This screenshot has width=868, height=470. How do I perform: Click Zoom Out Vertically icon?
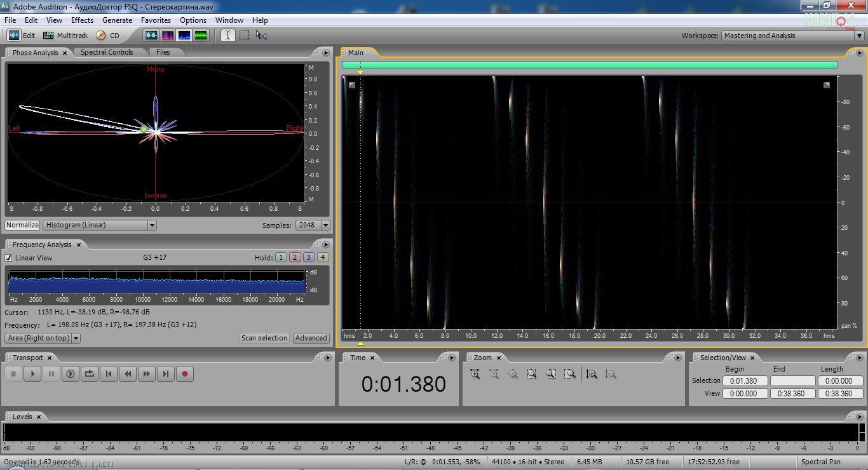(611, 374)
